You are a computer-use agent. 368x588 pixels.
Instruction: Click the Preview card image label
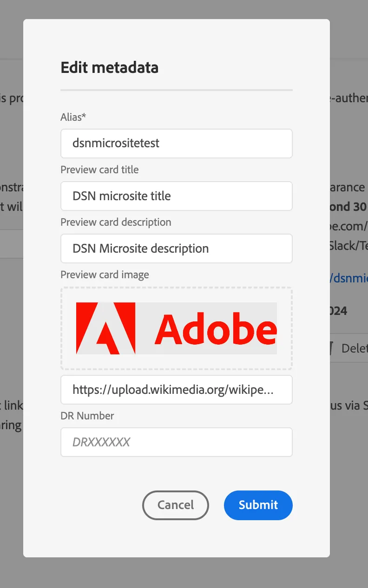(105, 275)
